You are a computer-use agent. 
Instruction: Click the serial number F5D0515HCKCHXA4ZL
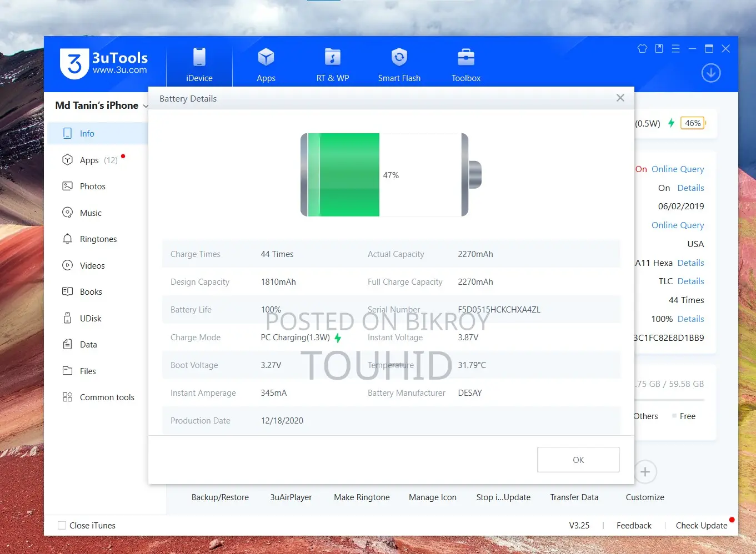pyautogui.click(x=499, y=310)
